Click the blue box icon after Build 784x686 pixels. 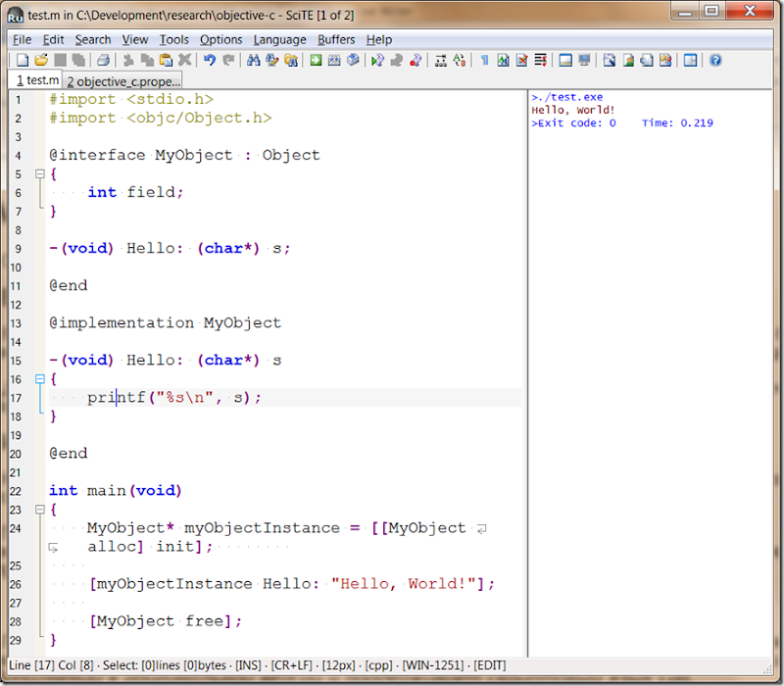point(353,61)
